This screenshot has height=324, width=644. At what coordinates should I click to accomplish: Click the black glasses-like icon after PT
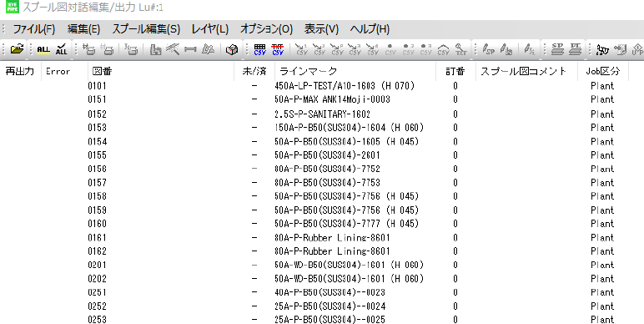point(602,50)
